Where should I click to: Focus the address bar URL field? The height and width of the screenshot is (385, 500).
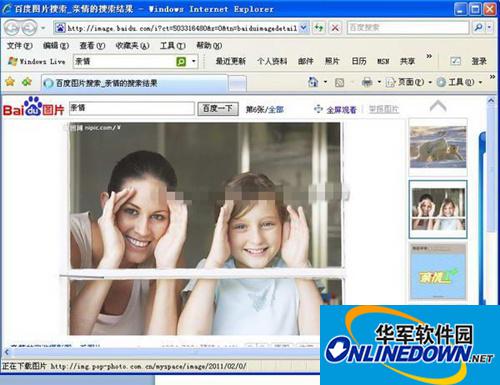click(x=182, y=28)
